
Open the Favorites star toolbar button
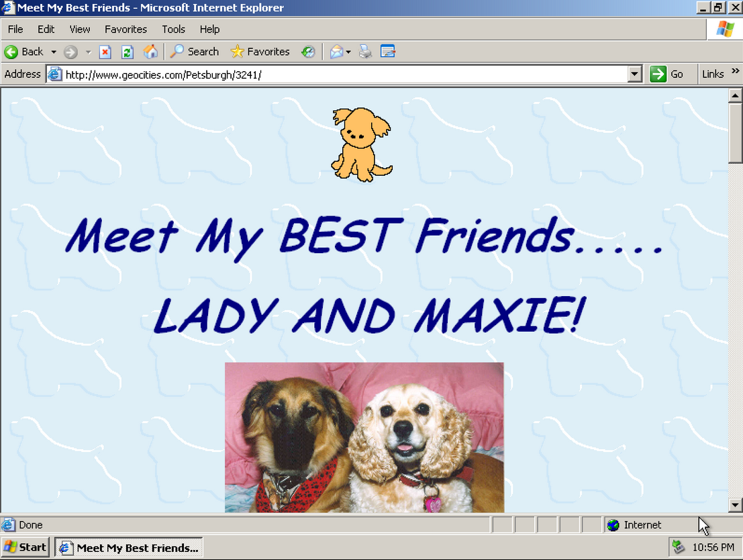[x=260, y=52]
